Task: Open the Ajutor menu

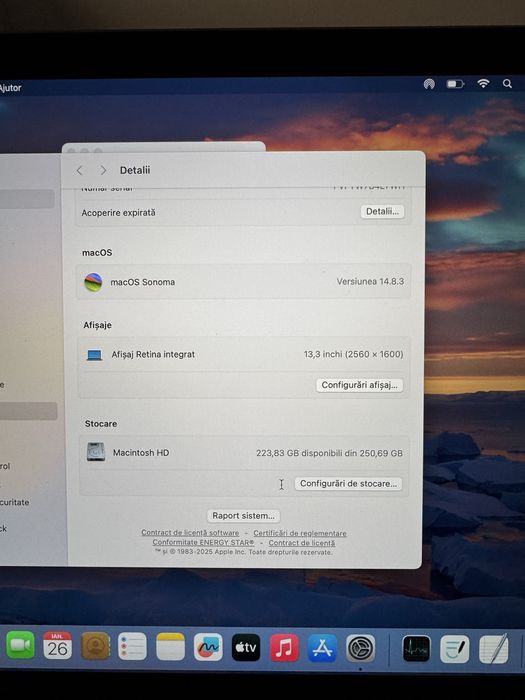Action: click(x=10, y=88)
